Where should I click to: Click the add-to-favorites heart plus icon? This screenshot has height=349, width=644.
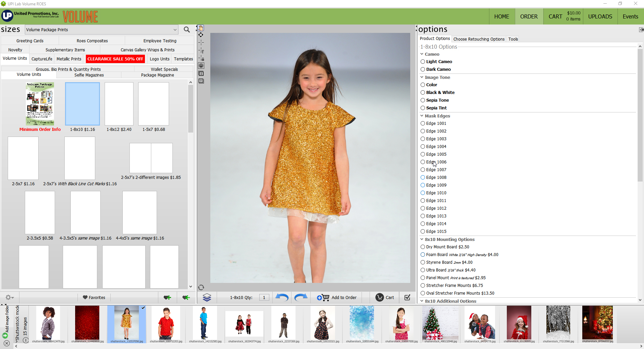coord(167,297)
